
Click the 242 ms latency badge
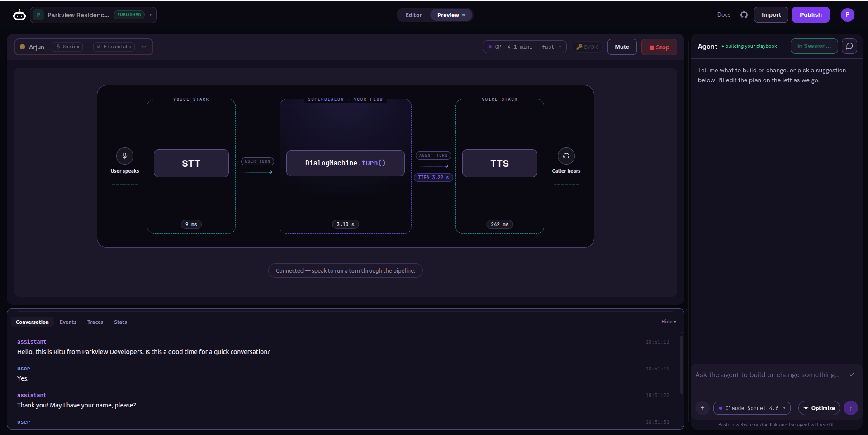coord(500,224)
